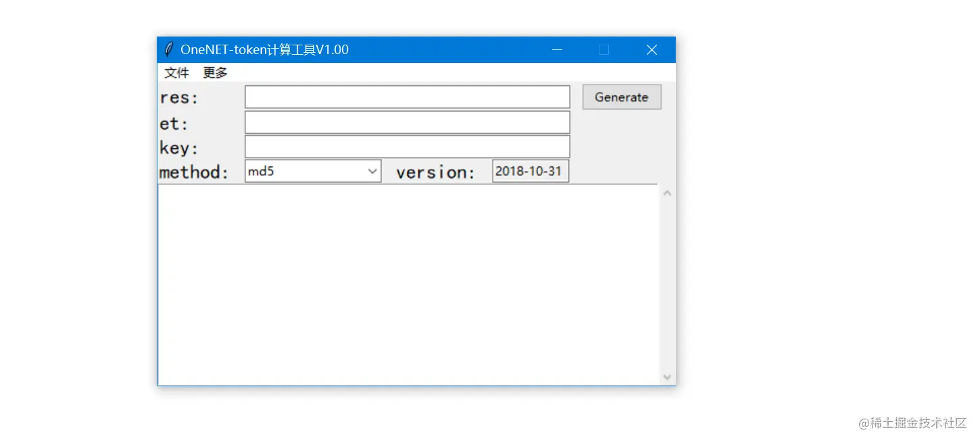This screenshot has height=443, width=980.
Task: Click the key: label
Action: [179, 148]
